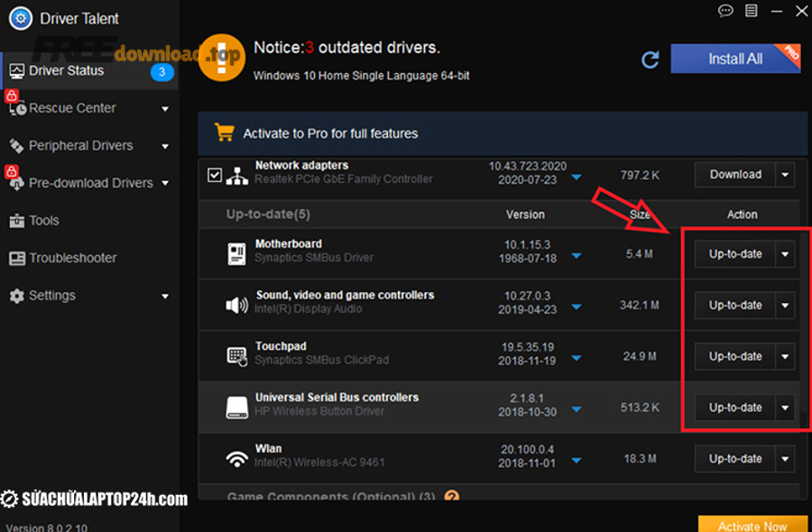Open version dropdown for Universal Serial Bus driver
Screen dimensions: 812x532
(577, 409)
